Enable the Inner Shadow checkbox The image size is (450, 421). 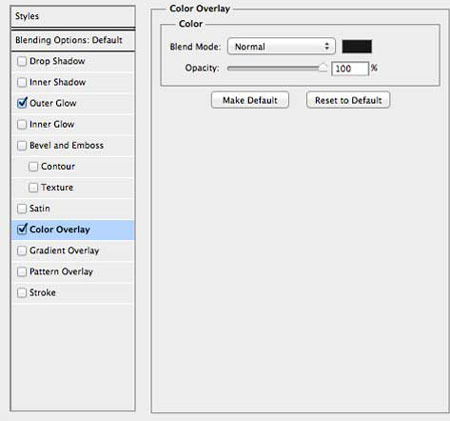pos(22,82)
